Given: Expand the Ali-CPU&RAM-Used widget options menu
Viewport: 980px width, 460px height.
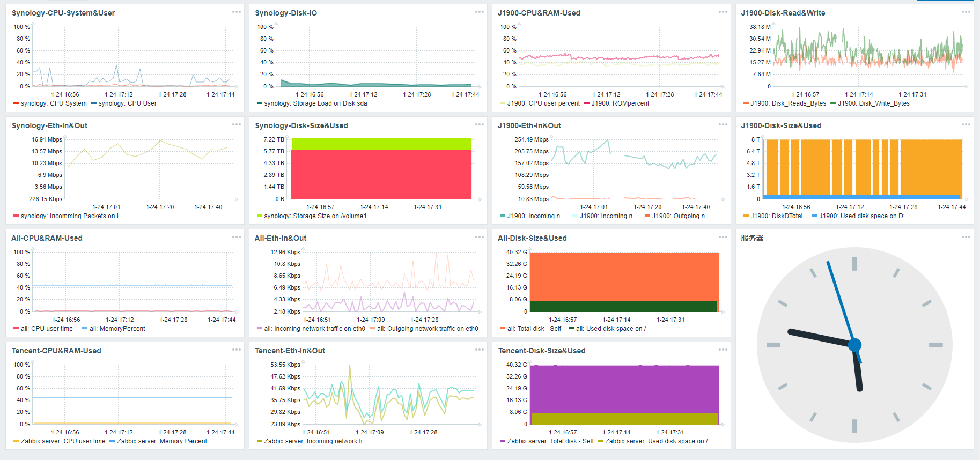Looking at the screenshot, I should (x=236, y=237).
